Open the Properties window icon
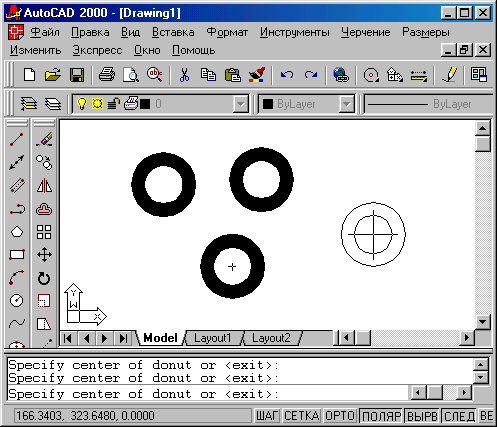This screenshot has width=497, height=427. (479, 75)
